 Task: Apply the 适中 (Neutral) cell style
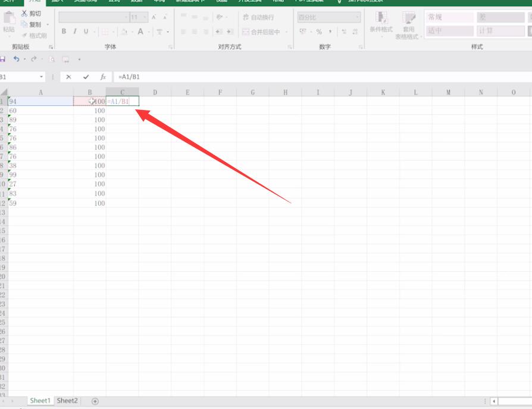pyautogui.click(x=449, y=31)
